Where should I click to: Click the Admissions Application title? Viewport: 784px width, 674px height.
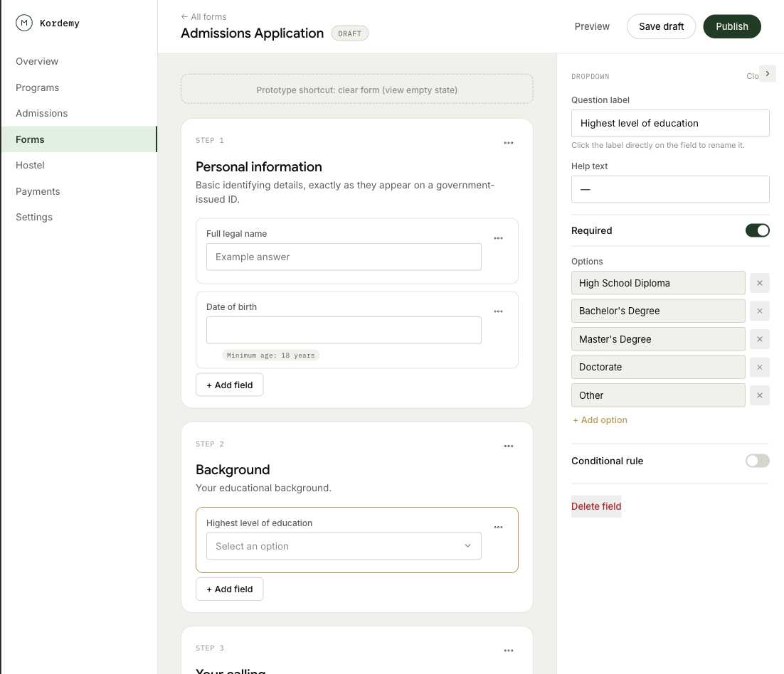click(x=252, y=33)
